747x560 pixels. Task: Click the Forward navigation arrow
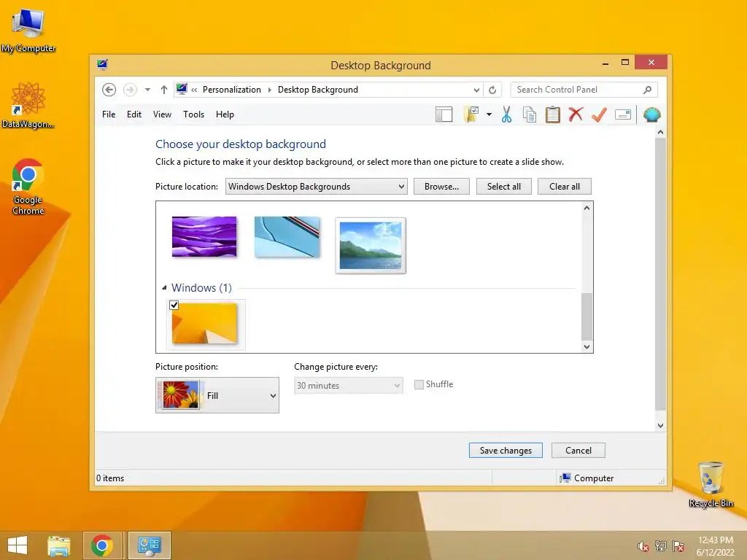(130, 90)
